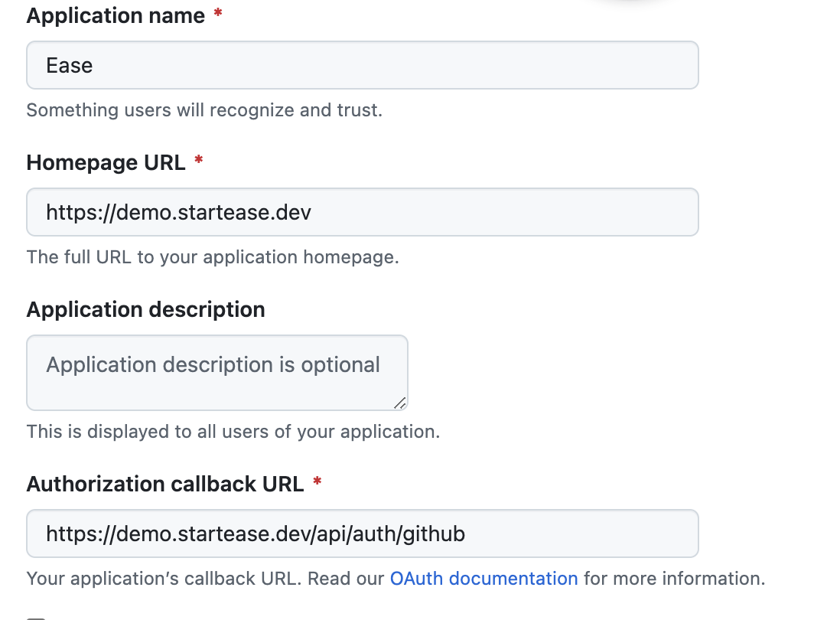The image size is (840, 620).
Task: Click the Homepage URL label
Action: click(x=106, y=162)
